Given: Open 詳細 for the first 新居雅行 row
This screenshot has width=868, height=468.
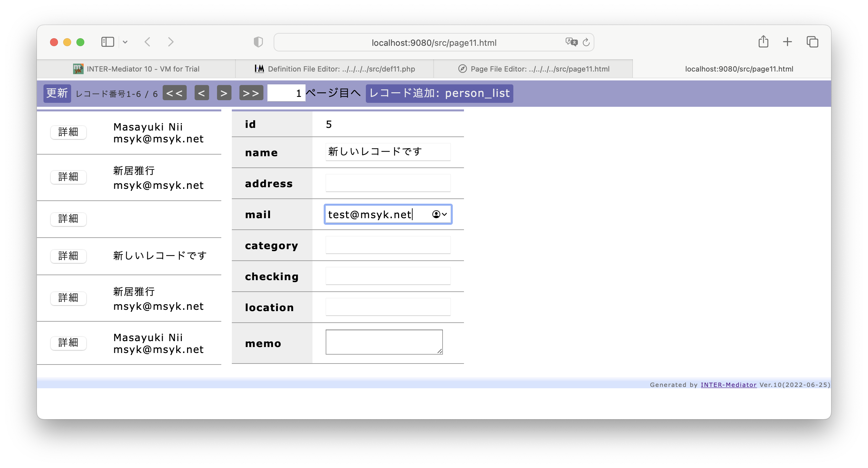Looking at the screenshot, I should tap(68, 177).
